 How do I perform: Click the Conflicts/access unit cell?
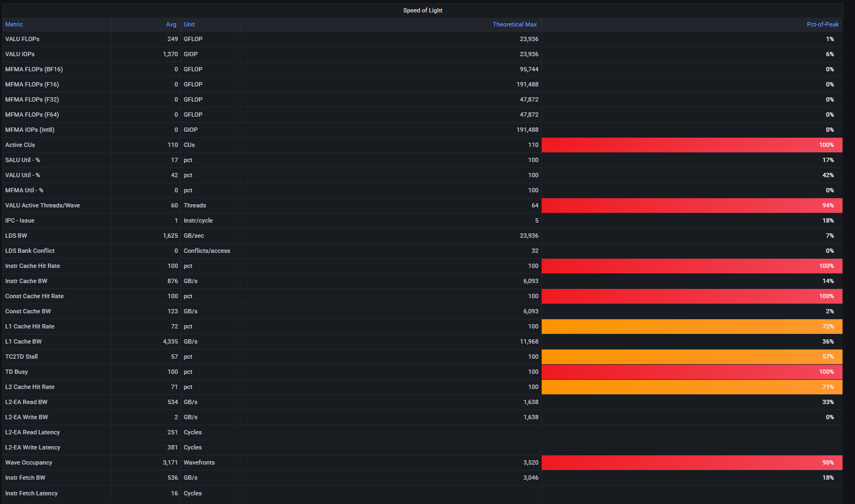[207, 251]
